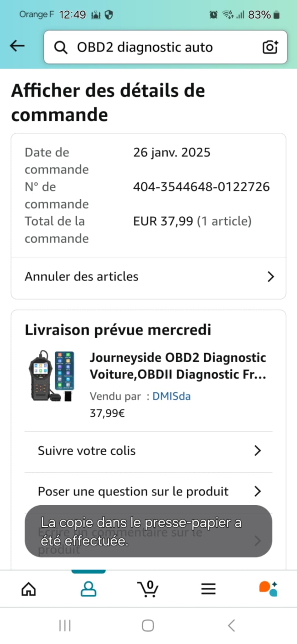Screen dimensions: 297x644
Task: Tap the back arrow beside search bar
Action: (17, 46)
